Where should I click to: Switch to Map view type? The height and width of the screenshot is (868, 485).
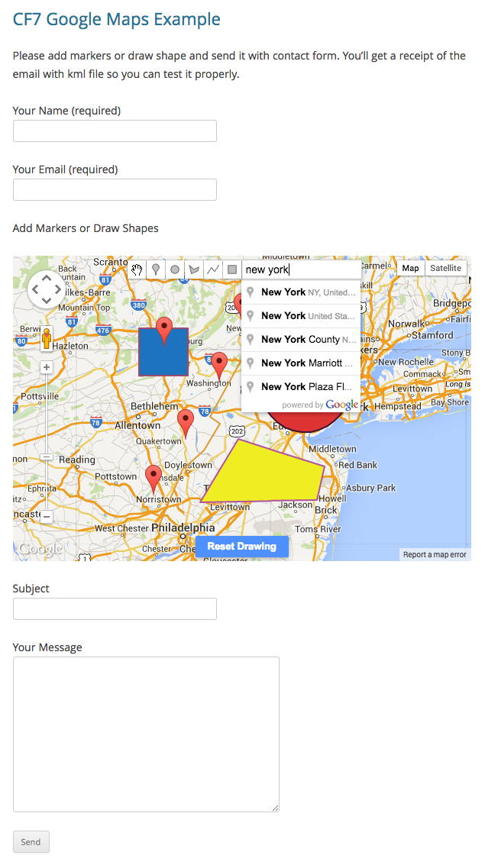[x=410, y=268]
